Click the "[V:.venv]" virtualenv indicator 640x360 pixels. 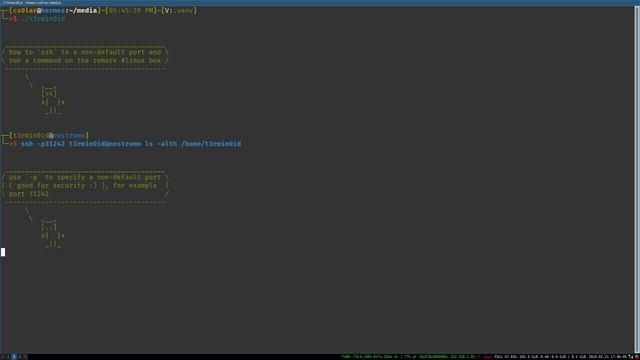pos(179,10)
